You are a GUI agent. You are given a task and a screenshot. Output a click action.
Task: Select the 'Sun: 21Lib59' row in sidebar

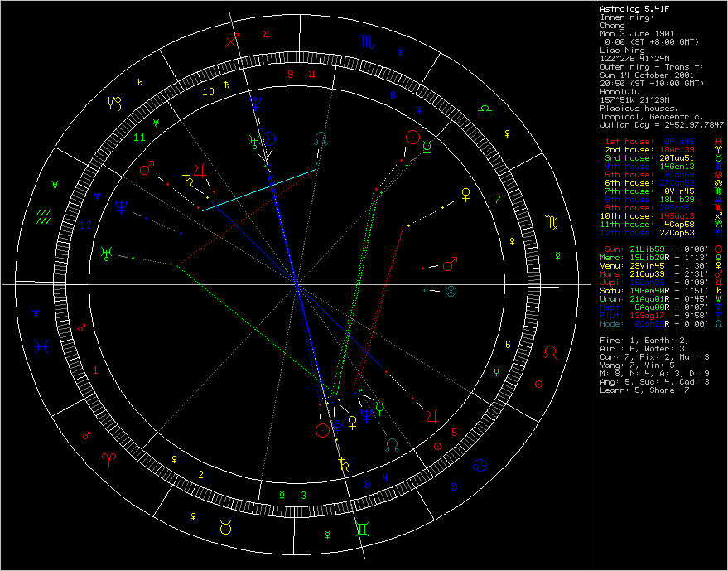(634, 248)
